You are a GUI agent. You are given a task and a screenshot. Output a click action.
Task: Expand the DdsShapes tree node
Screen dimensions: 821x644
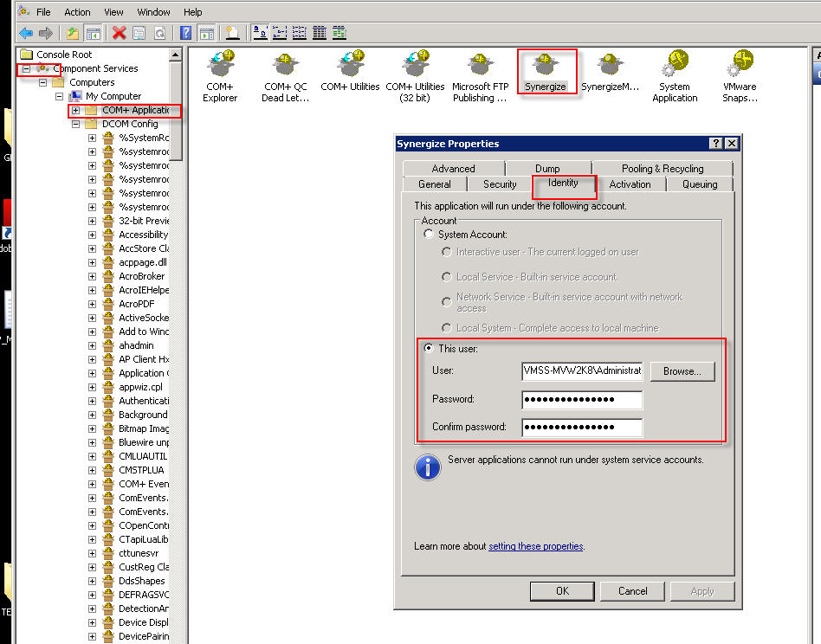92,581
